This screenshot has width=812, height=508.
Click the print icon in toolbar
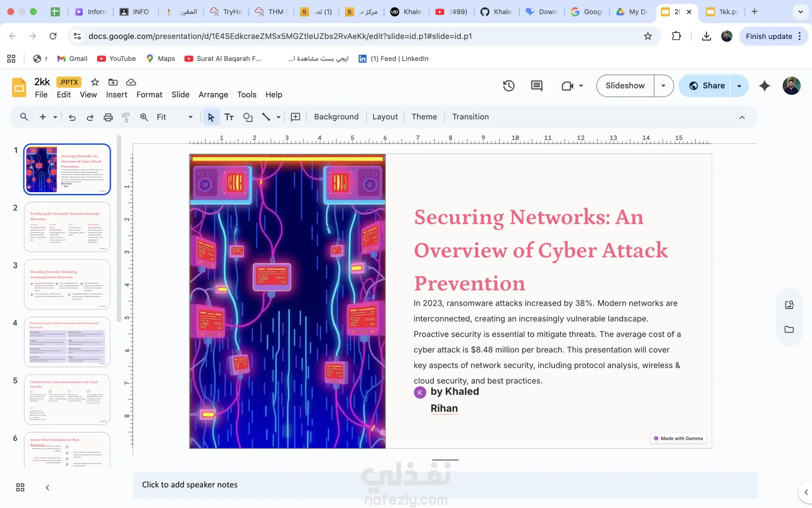[108, 117]
